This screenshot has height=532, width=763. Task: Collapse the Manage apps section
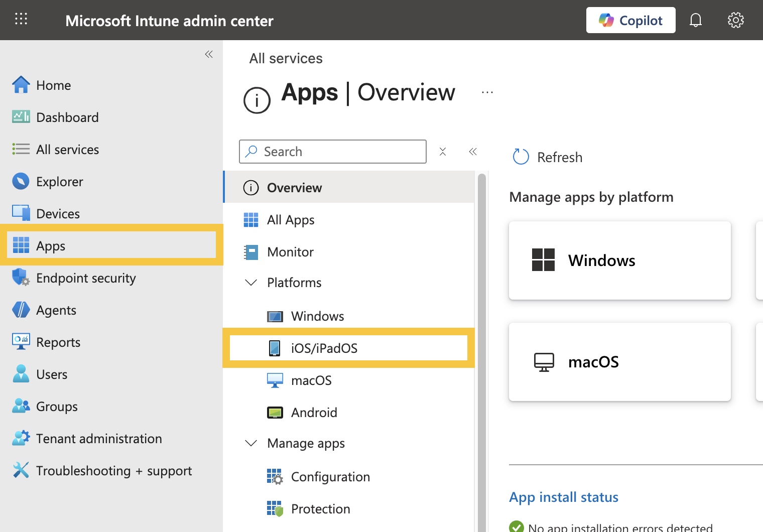click(251, 443)
